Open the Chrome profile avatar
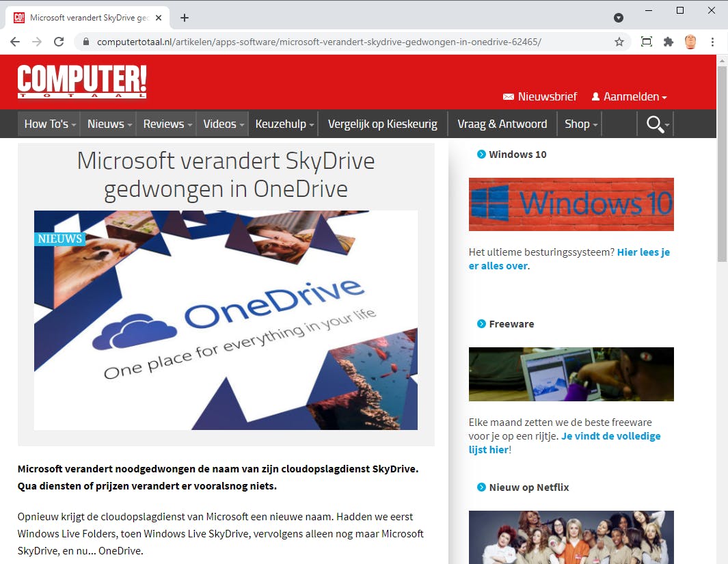 (x=690, y=42)
